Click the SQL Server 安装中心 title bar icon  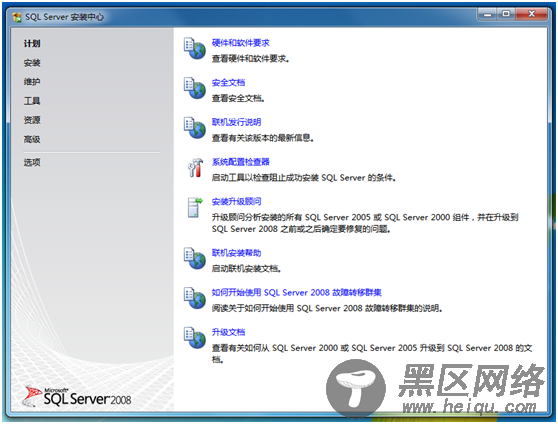tap(17, 17)
